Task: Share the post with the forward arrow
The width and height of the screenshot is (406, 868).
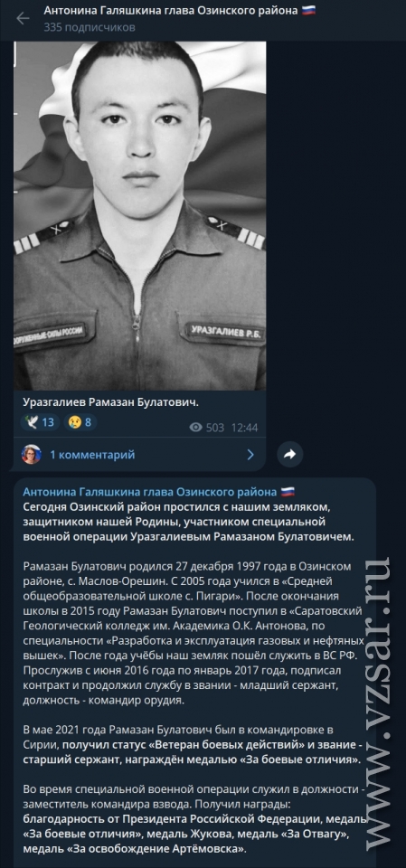Action: pos(289,455)
